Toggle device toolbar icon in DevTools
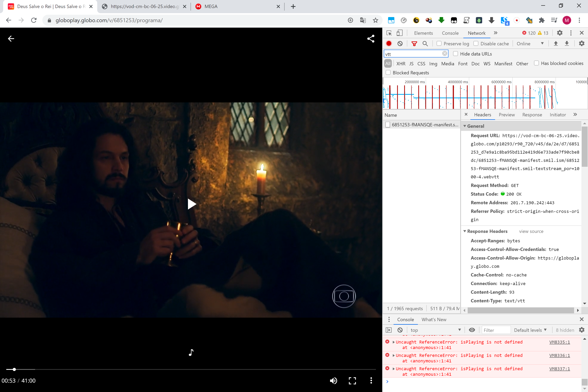 399,33
